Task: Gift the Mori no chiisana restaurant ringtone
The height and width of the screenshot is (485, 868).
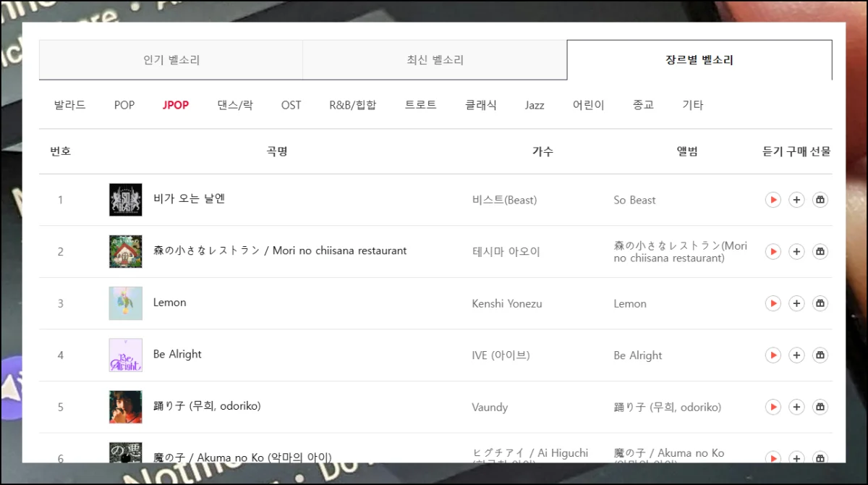Action: (820, 252)
